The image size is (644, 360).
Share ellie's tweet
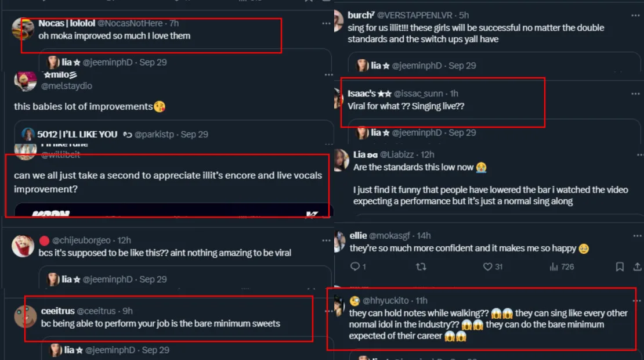pos(637,267)
